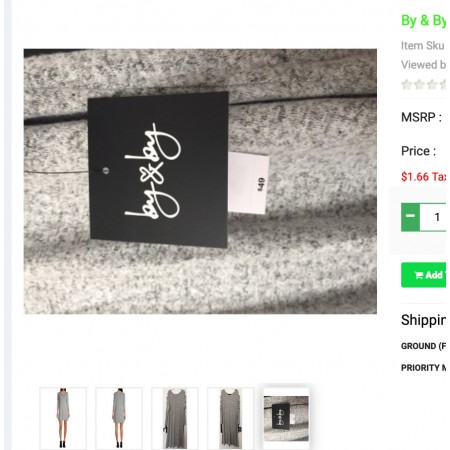
Task: Click the black by & by tag in image
Action: 158,169
